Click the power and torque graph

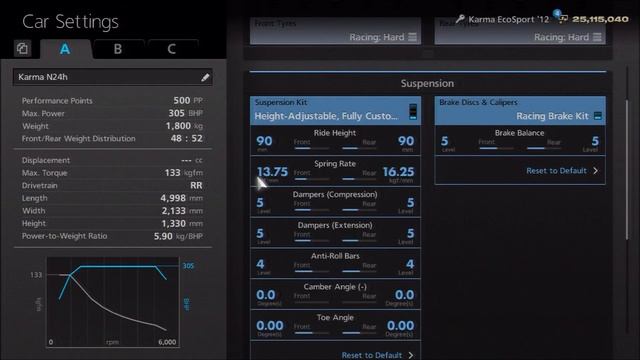point(113,302)
